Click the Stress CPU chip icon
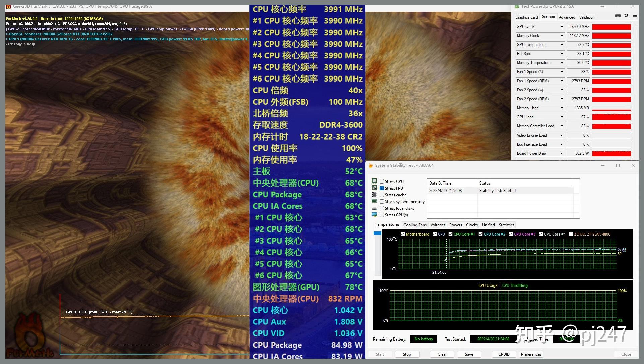Image resolution: width=644 pixels, height=364 pixels. (x=374, y=181)
